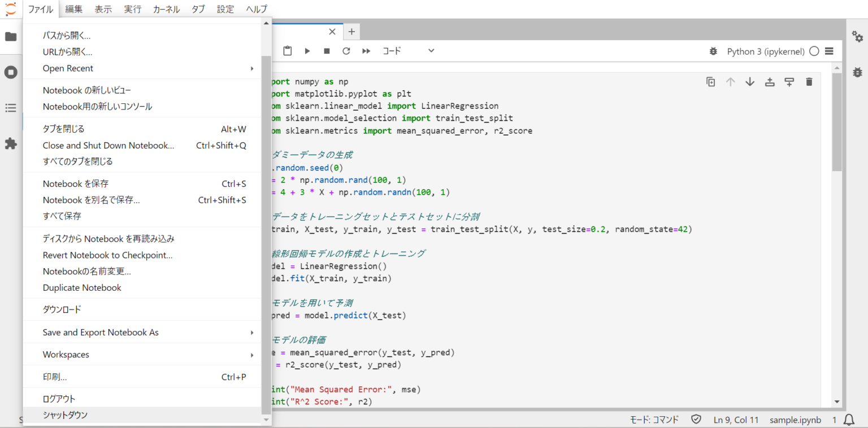868x428 pixels.
Task: Delete the current cell with the trash icon
Action: (809, 81)
